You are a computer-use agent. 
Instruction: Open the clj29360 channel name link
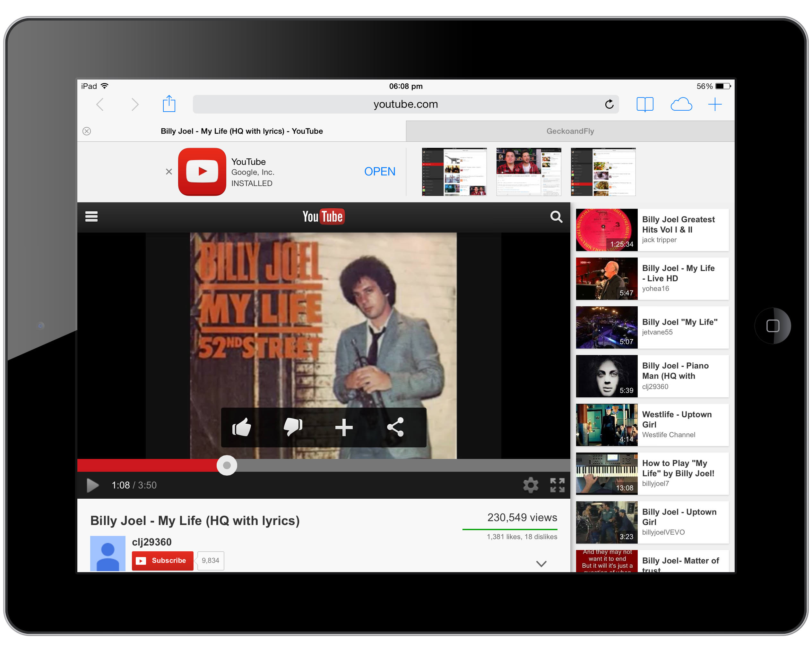[151, 542]
